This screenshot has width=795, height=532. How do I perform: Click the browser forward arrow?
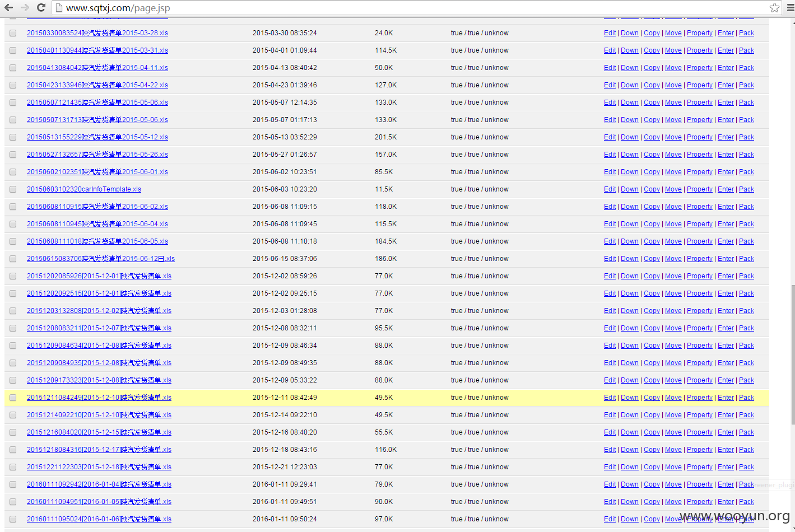tap(25, 7)
